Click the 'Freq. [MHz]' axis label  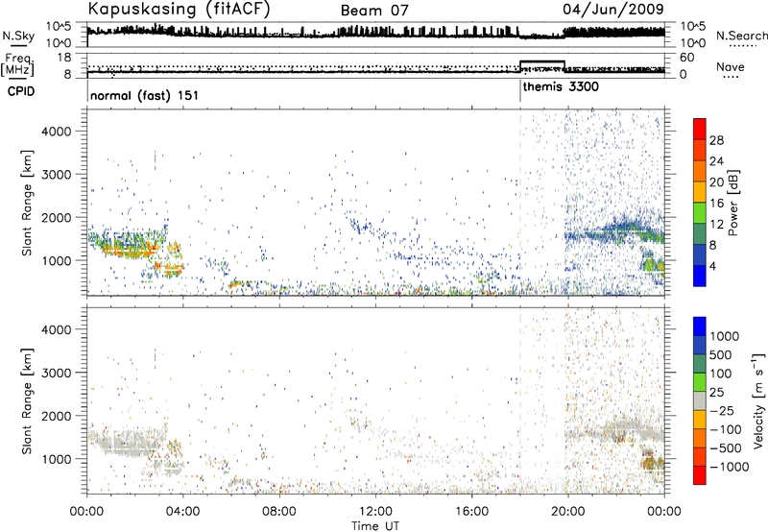pos(17,65)
